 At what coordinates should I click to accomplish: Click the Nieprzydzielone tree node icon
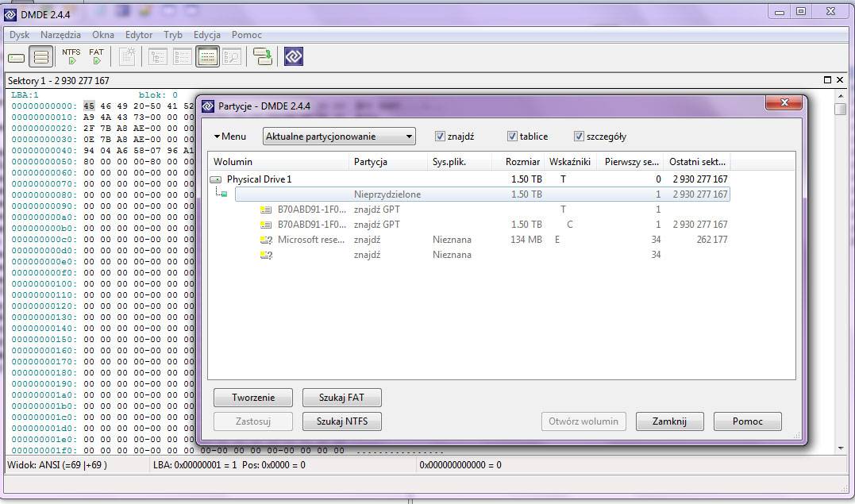tap(222, 193)
